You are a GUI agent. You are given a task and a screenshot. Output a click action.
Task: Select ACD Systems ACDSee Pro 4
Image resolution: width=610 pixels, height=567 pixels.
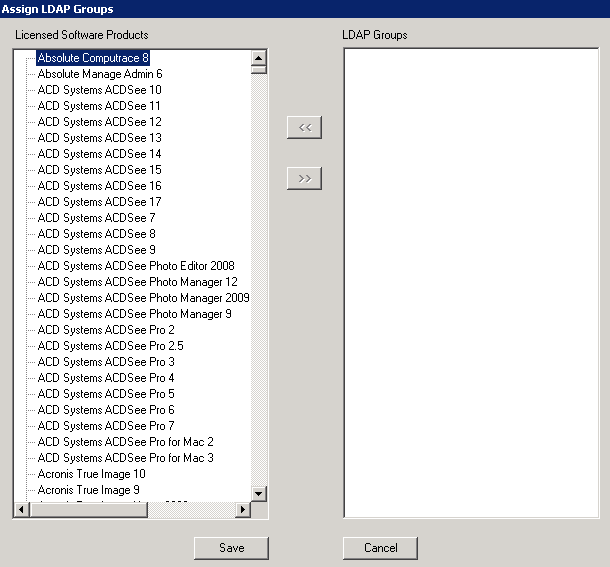[106, 377]
